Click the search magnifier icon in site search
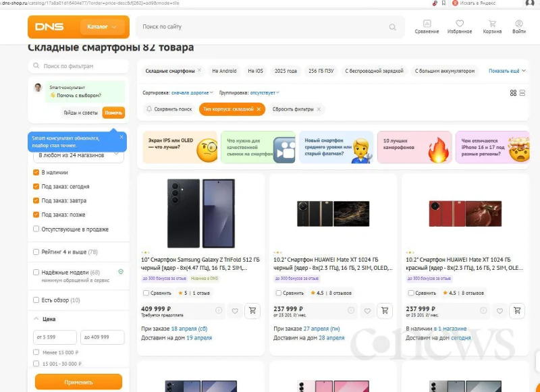Viewport: 540px width, 392px height. pos(393,27)
